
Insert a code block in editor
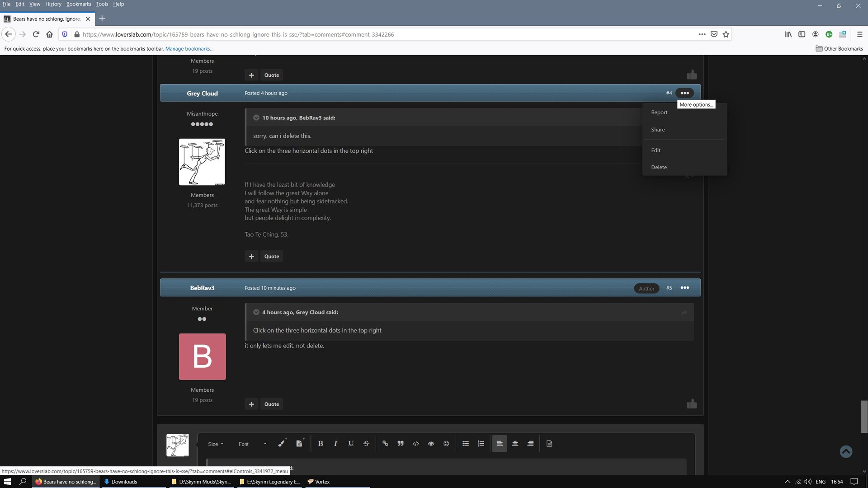tap(416, 444)
